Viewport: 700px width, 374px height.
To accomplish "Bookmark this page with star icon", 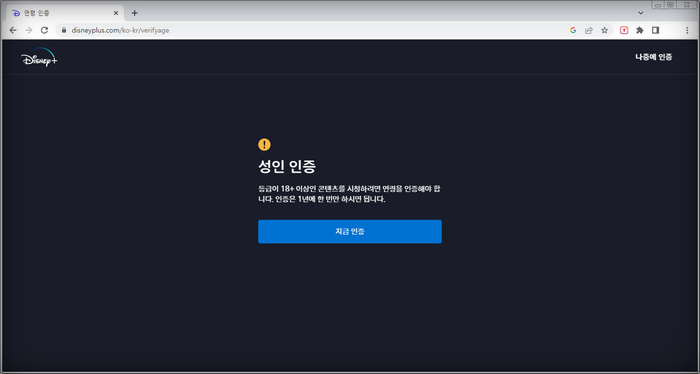I will (604, 30).
